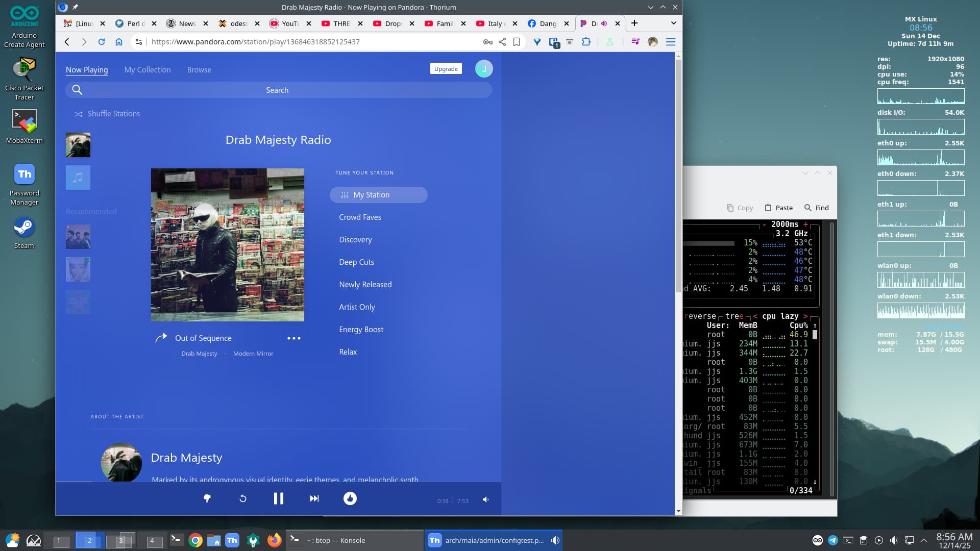The height and width of the screenshot is (551, 980).
Task: Bookmark this page in the address bar
Action: pos(517,42)
